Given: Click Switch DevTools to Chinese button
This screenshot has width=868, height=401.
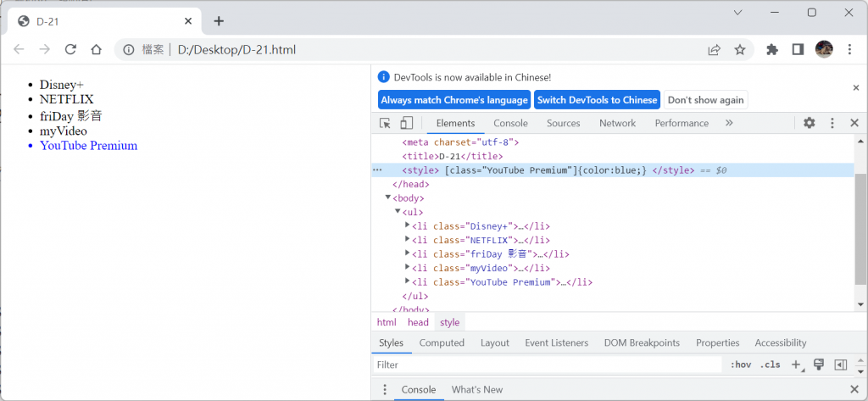Looking at the screenshot, I should tap(597, 100).
